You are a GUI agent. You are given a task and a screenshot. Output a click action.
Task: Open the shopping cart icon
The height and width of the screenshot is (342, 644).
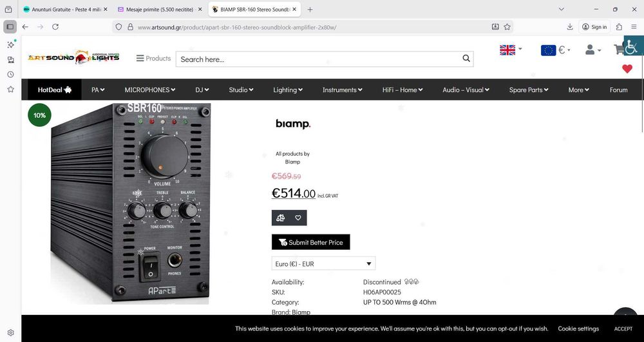618,50
